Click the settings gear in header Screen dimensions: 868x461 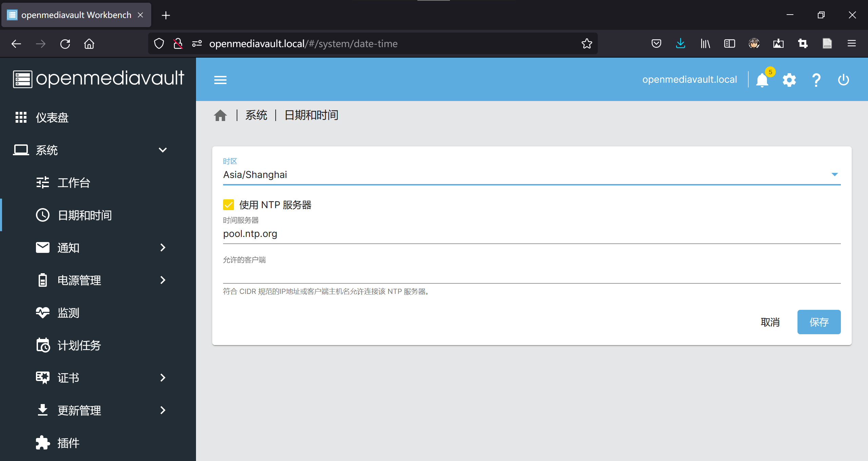(x=789, y=80)
